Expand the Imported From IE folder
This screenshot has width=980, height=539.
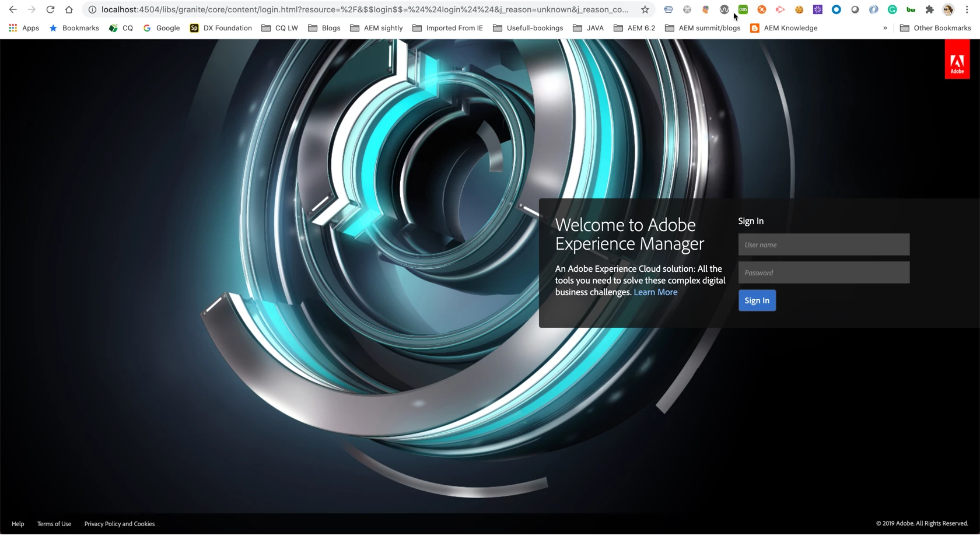coord(448,28)
